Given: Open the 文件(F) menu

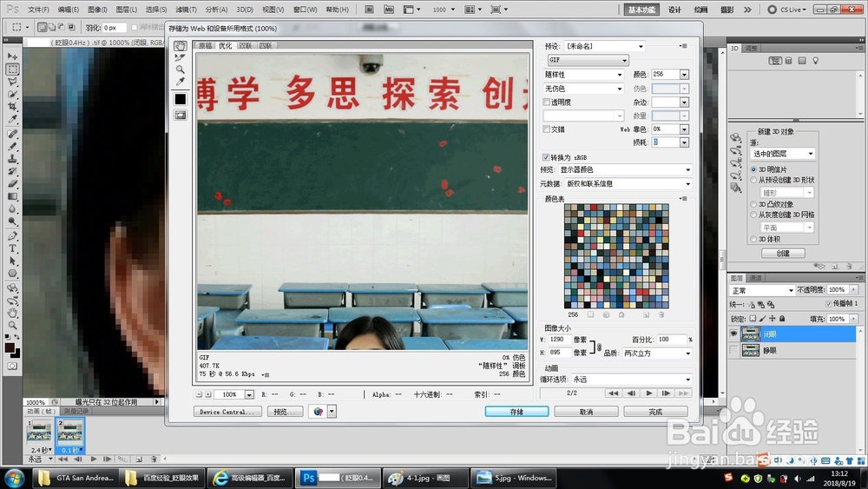Looking at the screenshot, I should tap(38, 10).
